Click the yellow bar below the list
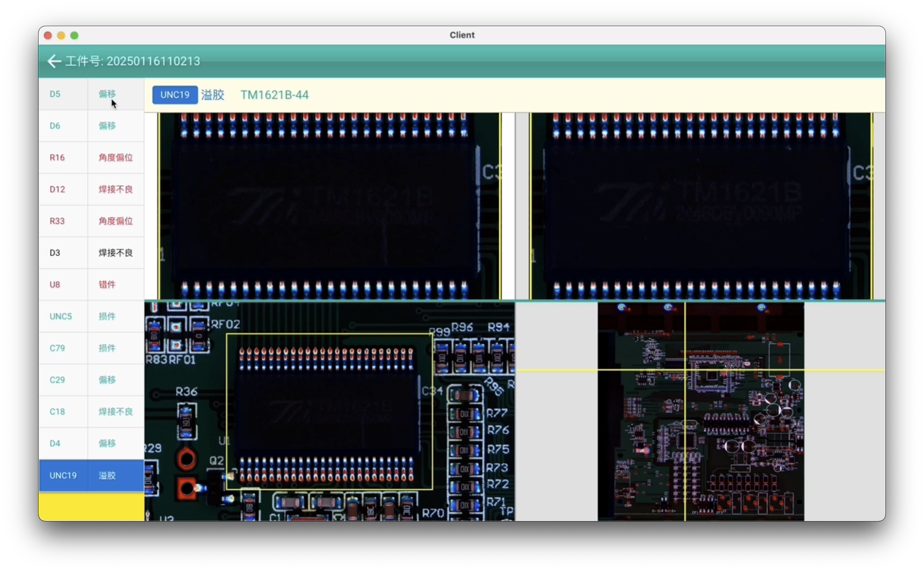This screenshot has width=924, height=572. pyautogui.click(x=91, y=507)
